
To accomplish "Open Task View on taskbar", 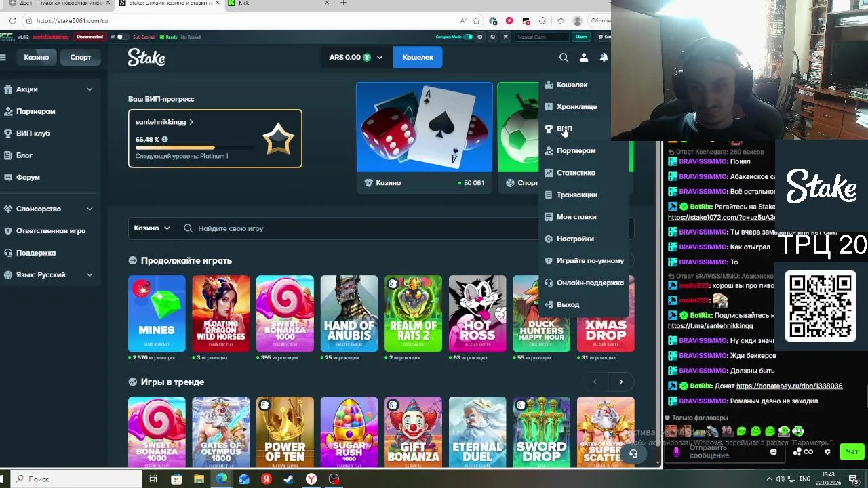I will coord(153,479).
